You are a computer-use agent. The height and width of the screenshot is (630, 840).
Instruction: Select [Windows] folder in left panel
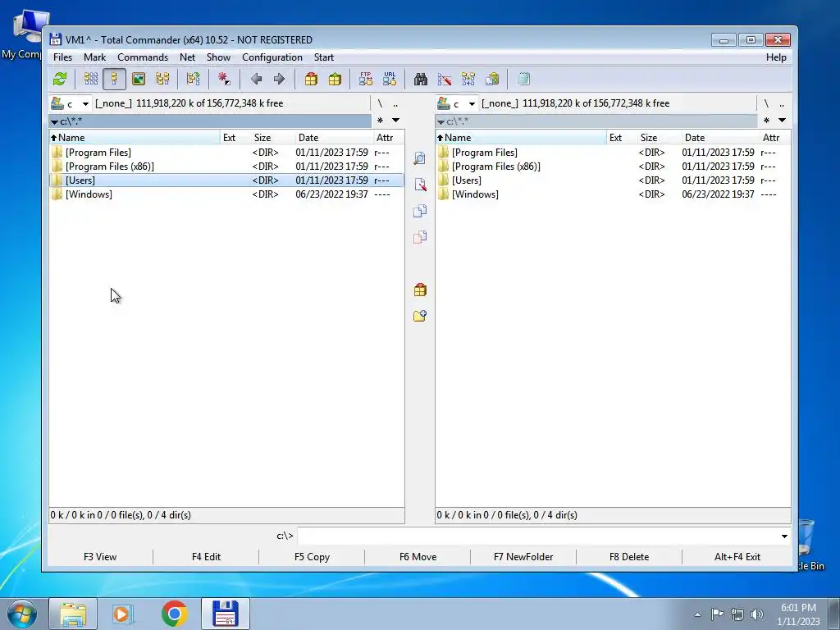point(226,194)
